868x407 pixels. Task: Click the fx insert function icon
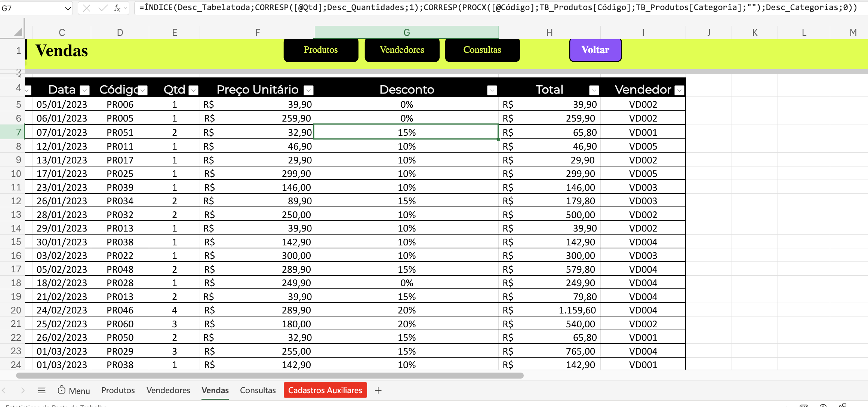117,8
